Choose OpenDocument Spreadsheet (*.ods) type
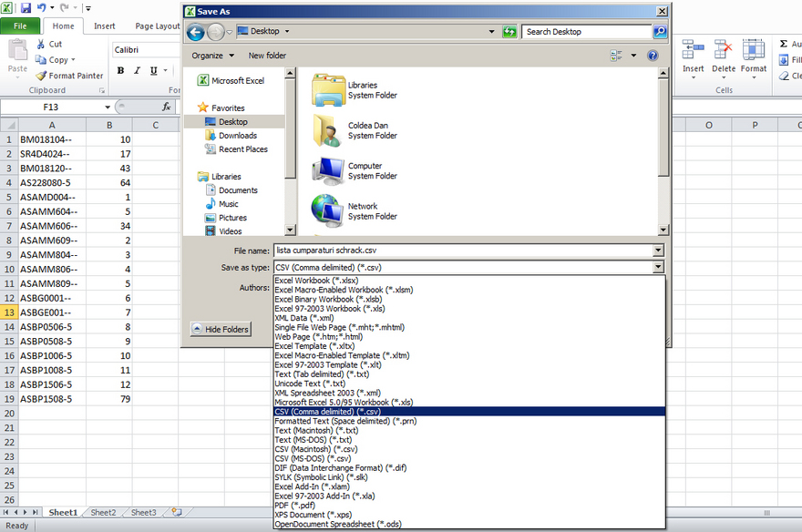This screenshot has width=802, height=532. [x=469, y=524]
